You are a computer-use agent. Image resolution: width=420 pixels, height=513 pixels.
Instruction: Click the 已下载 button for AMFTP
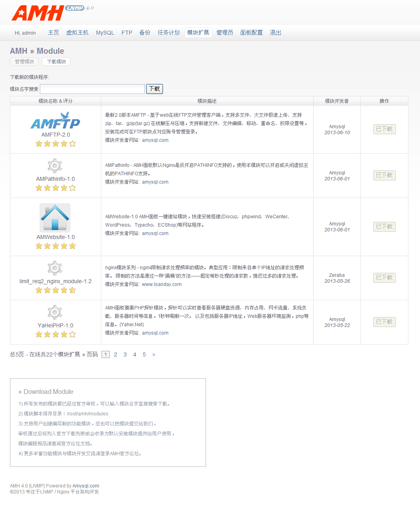coord(384,129)
